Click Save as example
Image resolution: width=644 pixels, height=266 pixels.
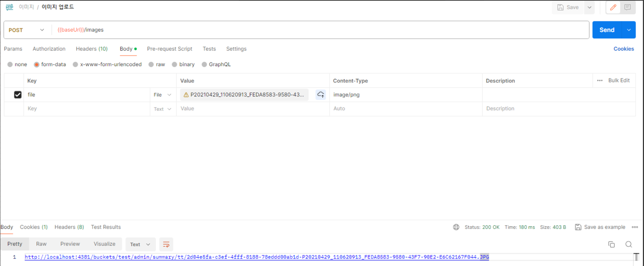(605, 227)
